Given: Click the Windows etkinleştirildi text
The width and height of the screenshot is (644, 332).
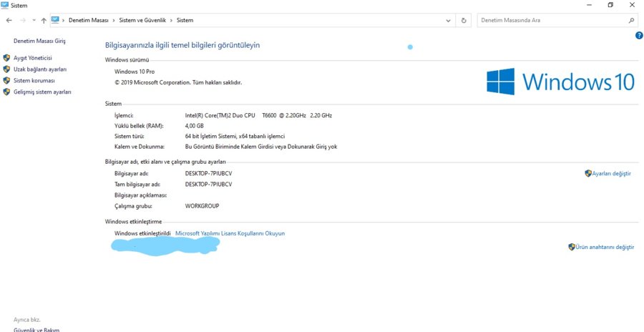Looking at the screenshot, I should (x=142, y=233).
